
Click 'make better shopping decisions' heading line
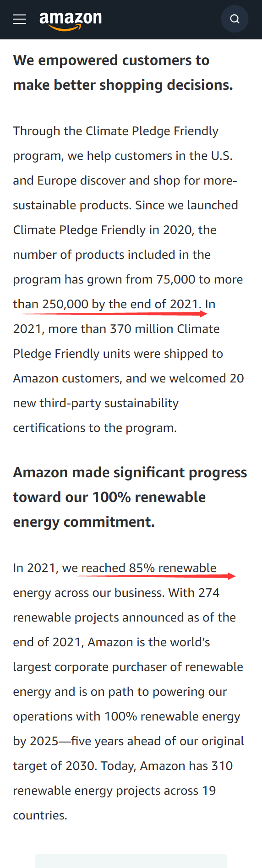(123, 85)
